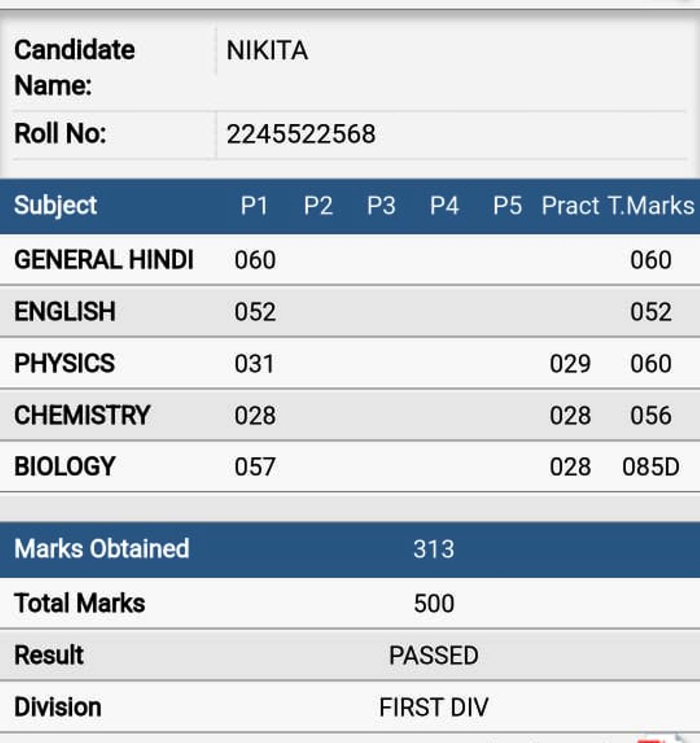
Task: Click the PHYSICS subject label
Action: click(x=64, y=364)
